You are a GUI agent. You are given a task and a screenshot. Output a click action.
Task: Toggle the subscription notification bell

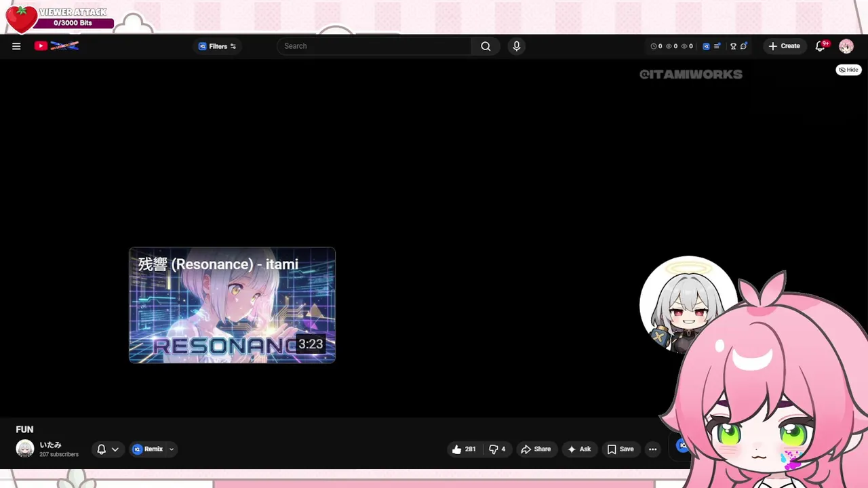(101, 449)
